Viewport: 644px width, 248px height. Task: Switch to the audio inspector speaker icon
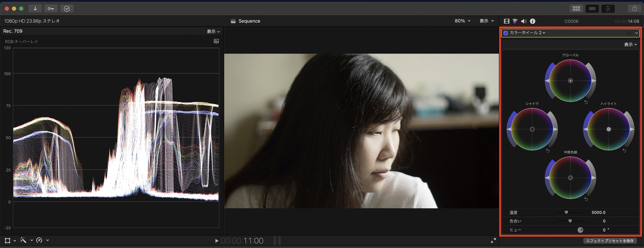point(524,21)
